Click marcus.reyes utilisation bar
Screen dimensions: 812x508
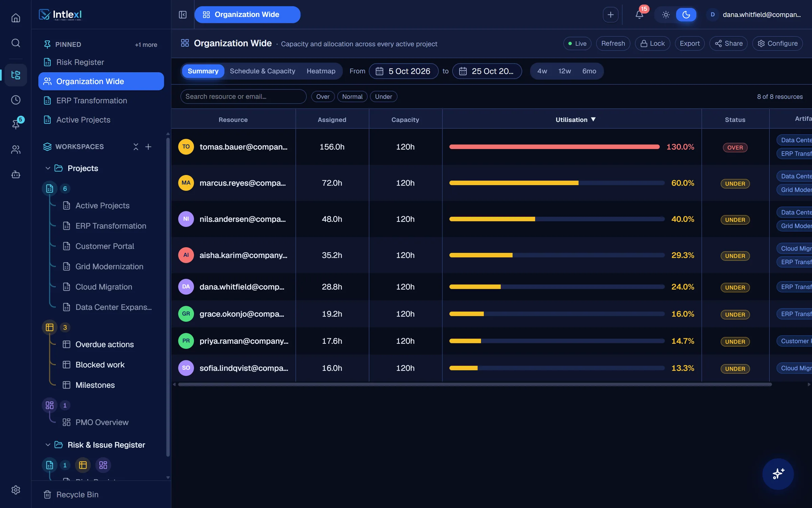pos(557,183)
